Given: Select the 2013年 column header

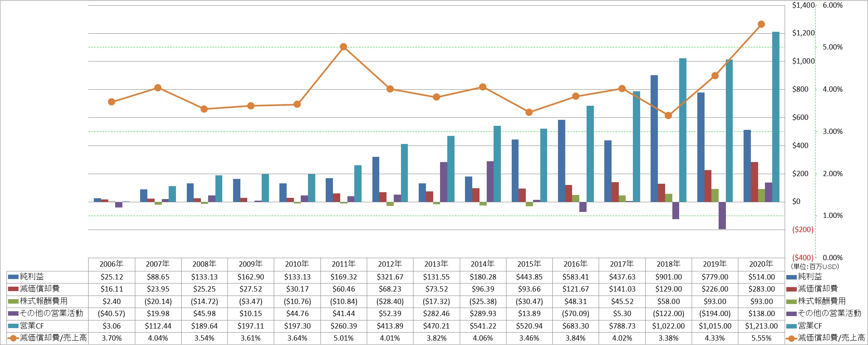Looking at the screenshot, I should click(436, 264).
